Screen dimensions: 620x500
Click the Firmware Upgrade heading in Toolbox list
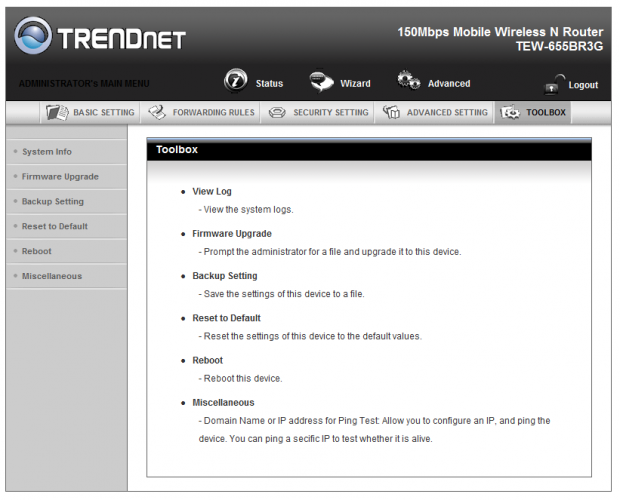232,234
